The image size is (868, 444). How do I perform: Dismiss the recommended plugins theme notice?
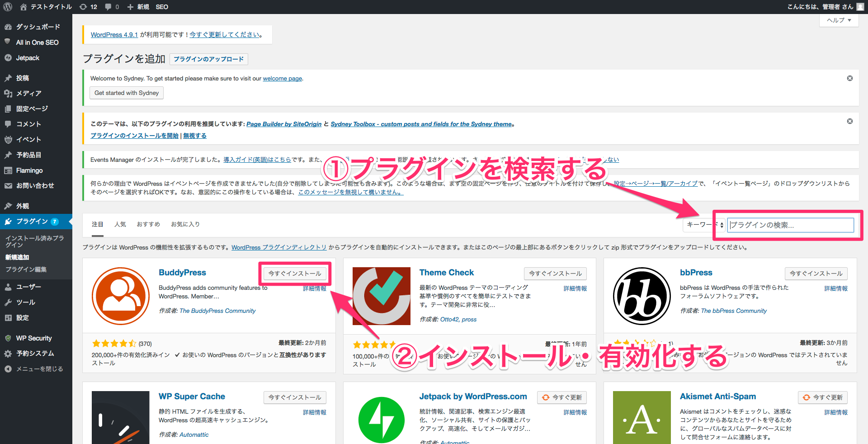pos(850,121)
